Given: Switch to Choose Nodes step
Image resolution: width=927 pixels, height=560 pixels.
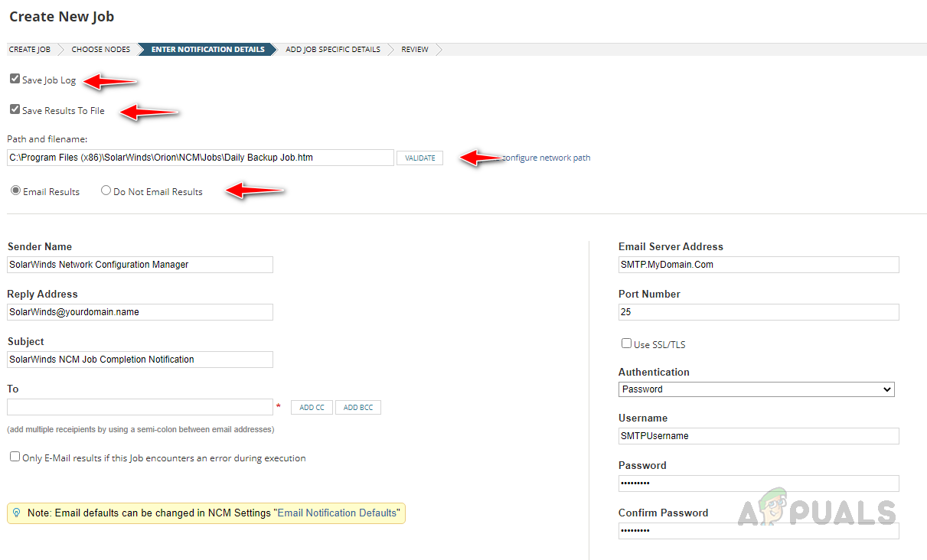Looking at the screenshot, I should coord(101,49).
